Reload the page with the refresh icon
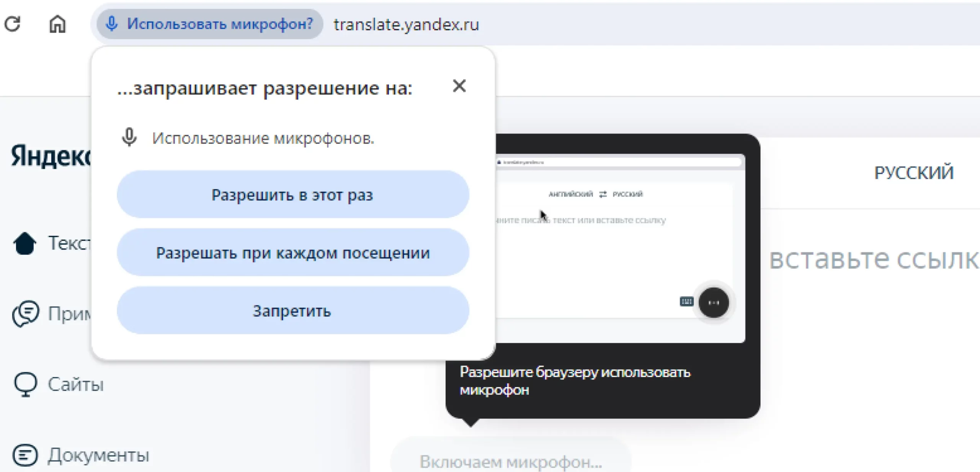This screenshot has height=472, width=980. (x=12, y=24)
